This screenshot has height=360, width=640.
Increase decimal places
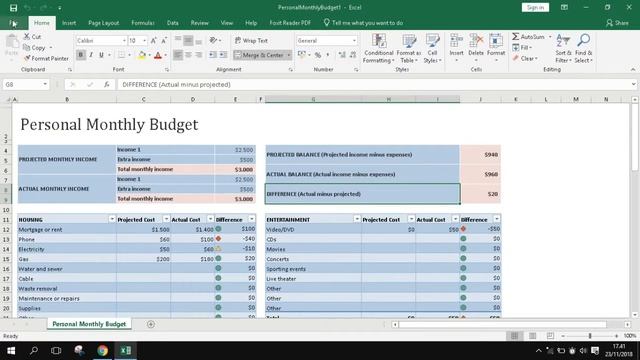(x=342, y=55)
